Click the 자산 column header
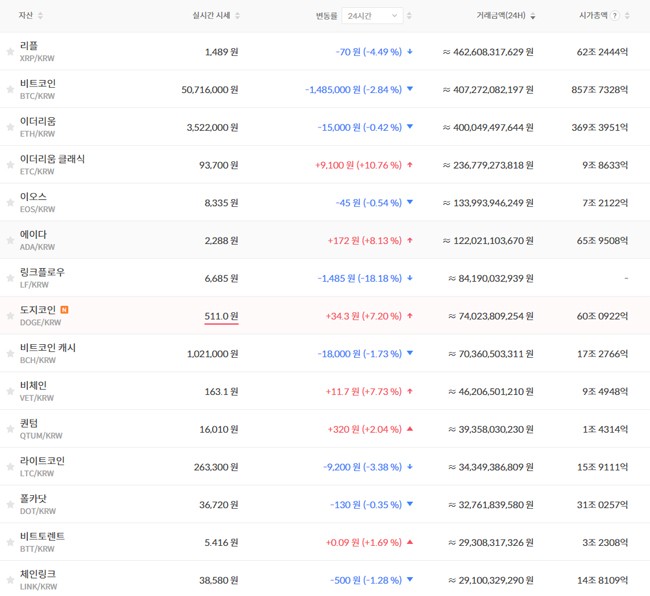 point(26,15)
